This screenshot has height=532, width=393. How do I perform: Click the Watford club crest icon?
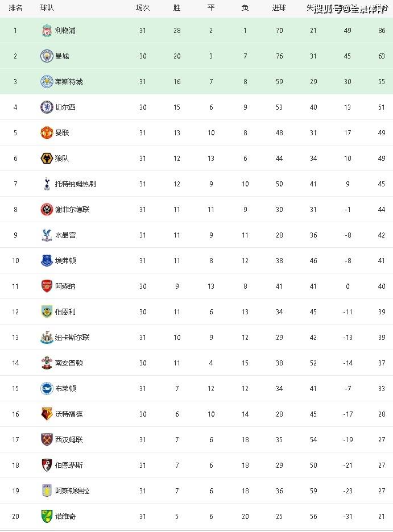[47, 414]
